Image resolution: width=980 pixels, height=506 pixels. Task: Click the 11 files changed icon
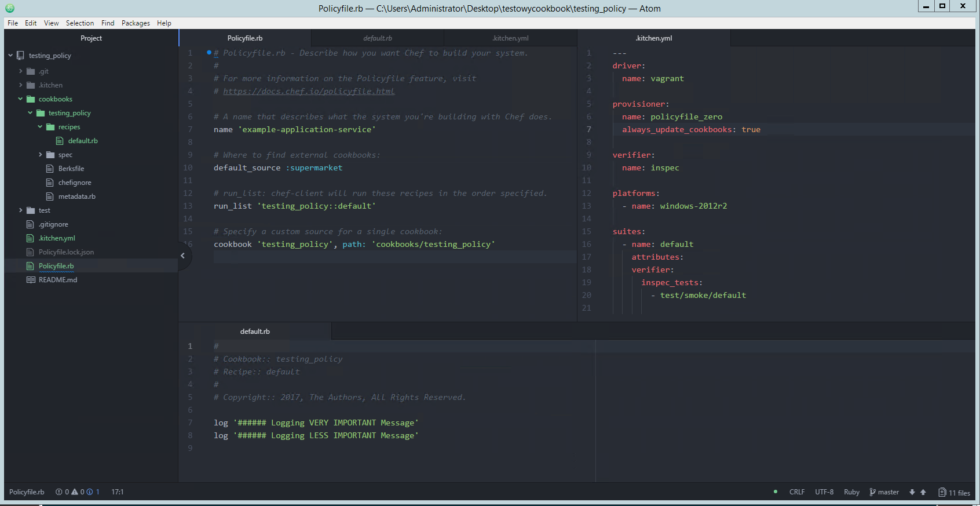pyautogui.click(x=942, y=493)
